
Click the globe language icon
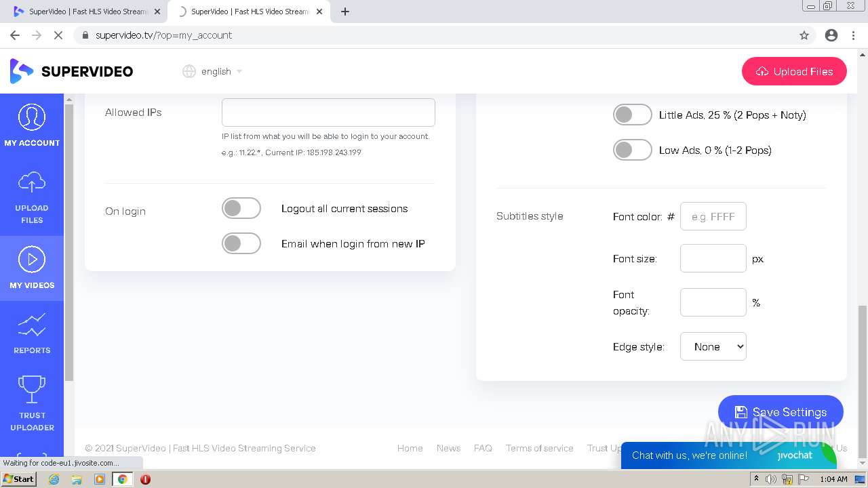tap(189, 71)
